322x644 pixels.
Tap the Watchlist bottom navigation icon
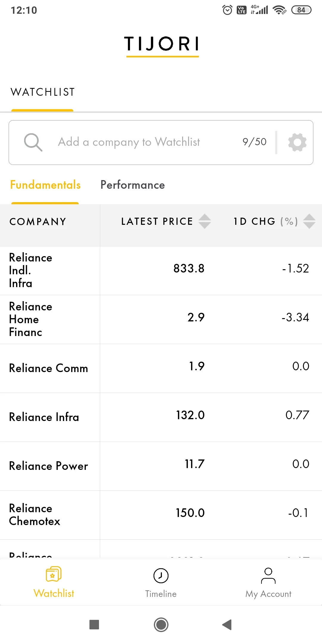point(54,575)
